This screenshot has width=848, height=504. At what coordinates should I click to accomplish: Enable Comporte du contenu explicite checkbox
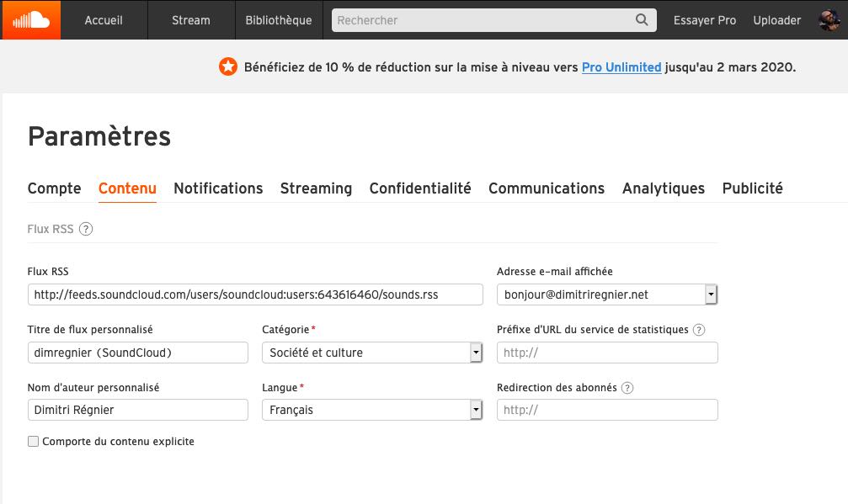[x=33, y=442]
